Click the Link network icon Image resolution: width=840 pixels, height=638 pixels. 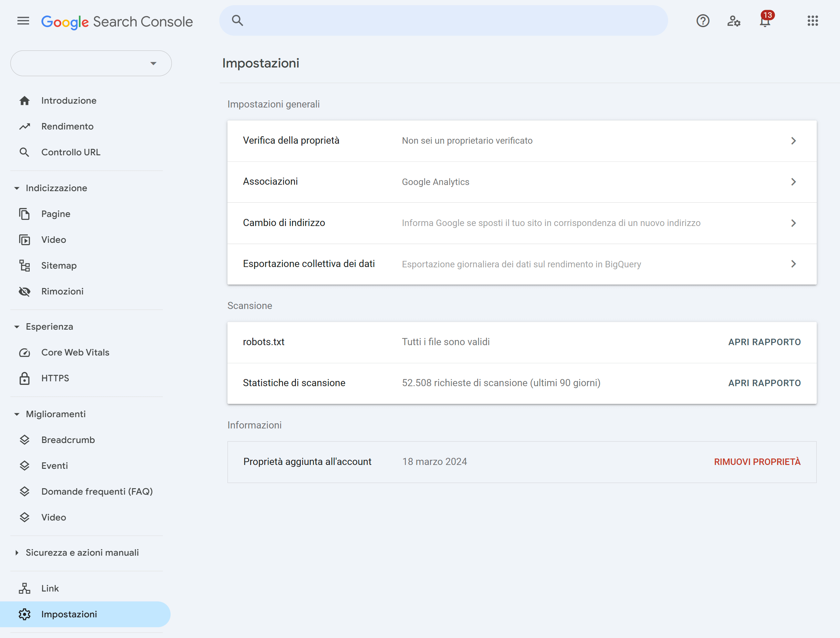[25, 588]
